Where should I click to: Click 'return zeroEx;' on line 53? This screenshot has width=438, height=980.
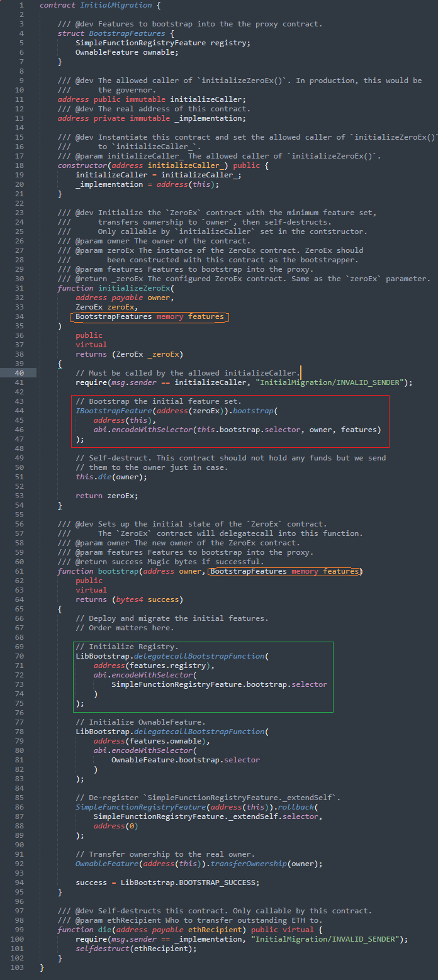click(107, 496)
